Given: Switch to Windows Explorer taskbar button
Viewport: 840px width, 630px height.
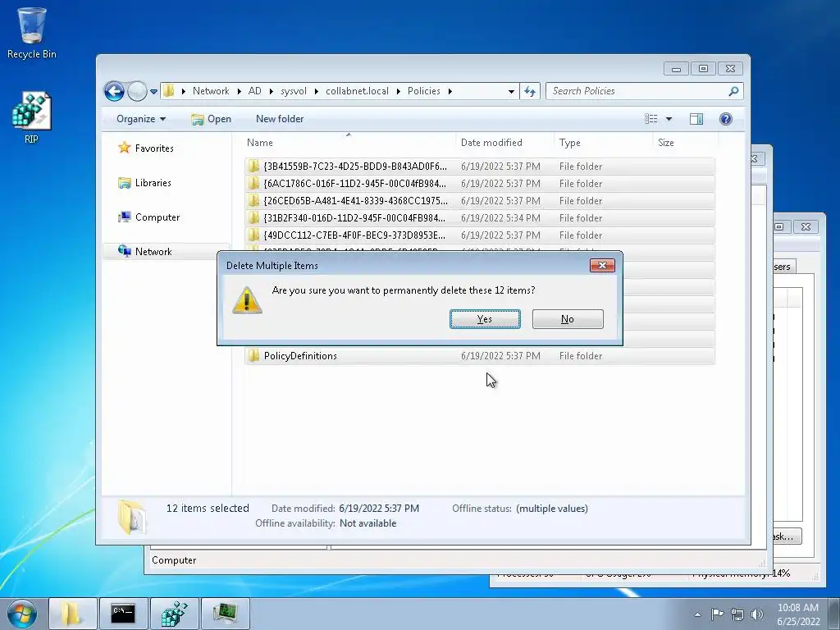Looking at the screenshot, I should tap(73, 614).
